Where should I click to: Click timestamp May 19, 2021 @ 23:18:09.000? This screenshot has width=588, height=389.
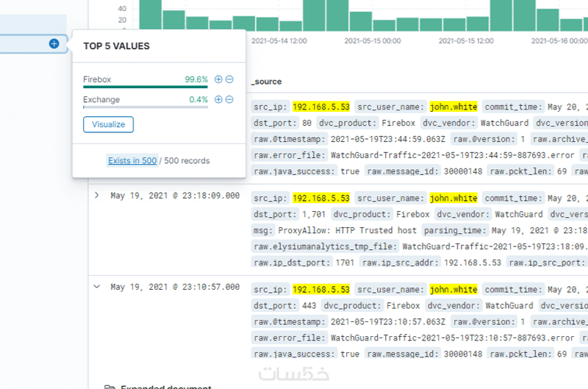tap(175, 196)
